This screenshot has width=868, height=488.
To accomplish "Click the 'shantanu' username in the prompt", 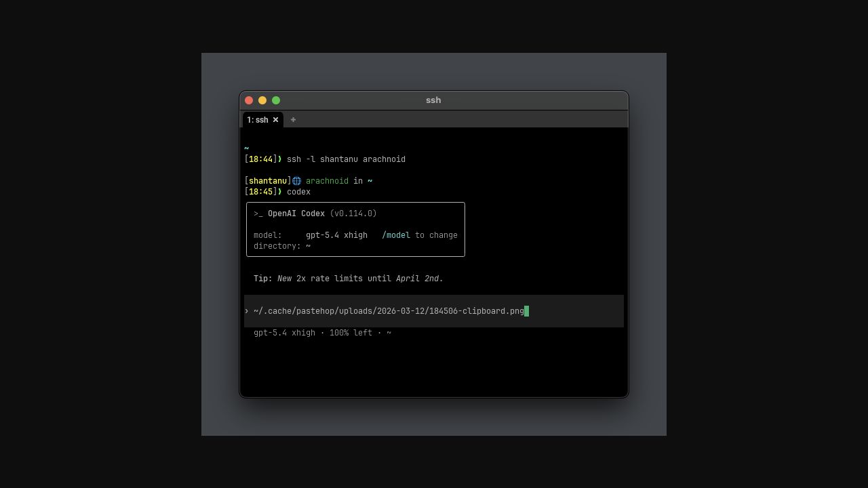I will (x=268, y=181).
